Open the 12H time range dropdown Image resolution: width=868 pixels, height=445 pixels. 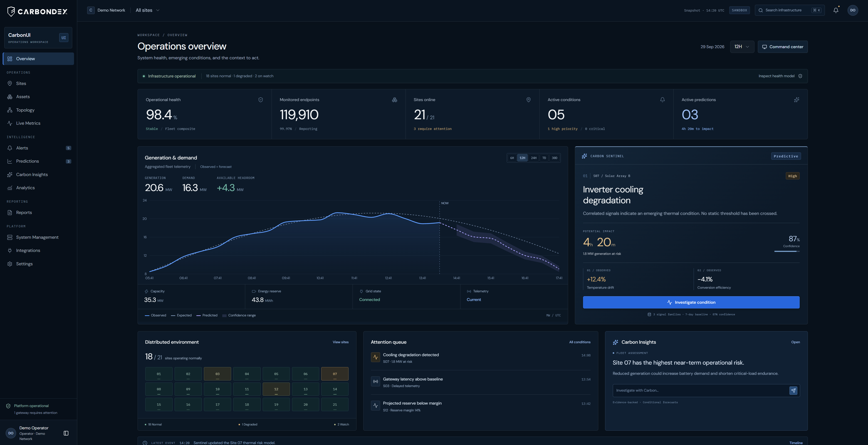(x=742, y=47)
